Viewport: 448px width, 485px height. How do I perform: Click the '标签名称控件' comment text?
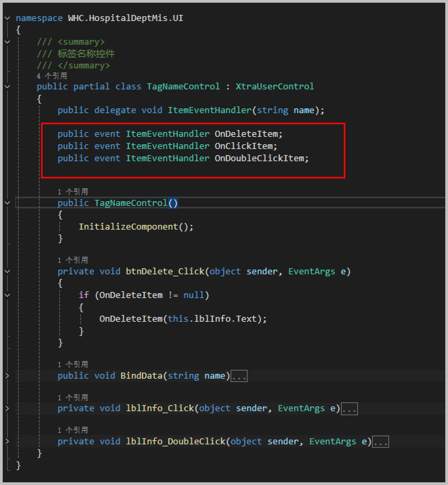click(86, 54)
